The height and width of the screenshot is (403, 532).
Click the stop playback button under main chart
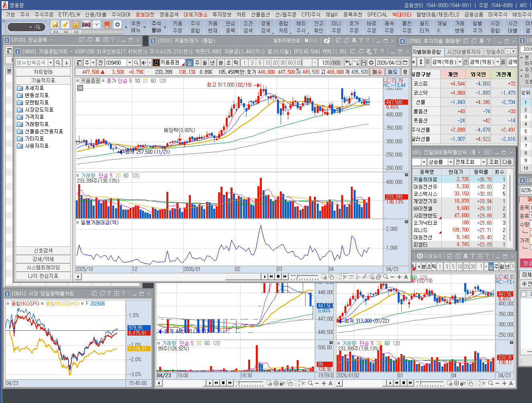tap(278, 277)
